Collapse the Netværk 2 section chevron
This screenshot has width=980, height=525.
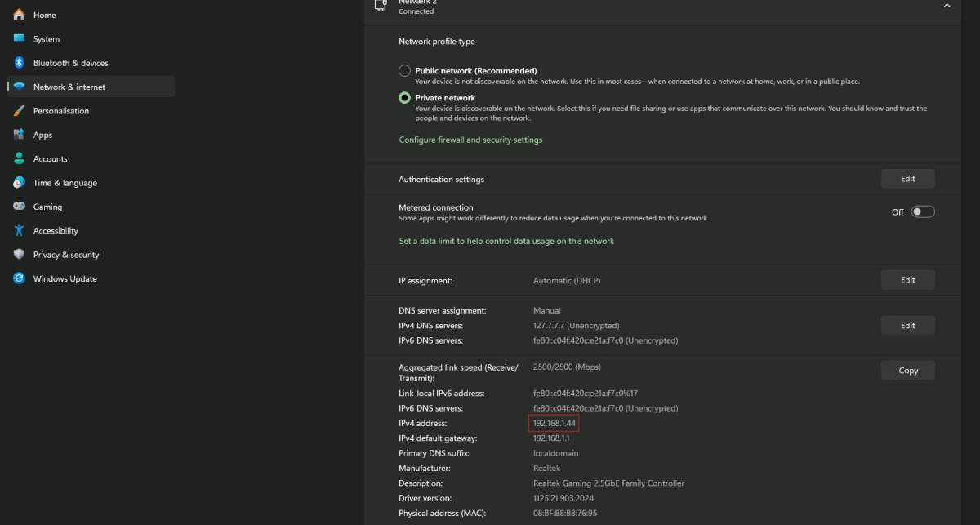click(947, 5)
